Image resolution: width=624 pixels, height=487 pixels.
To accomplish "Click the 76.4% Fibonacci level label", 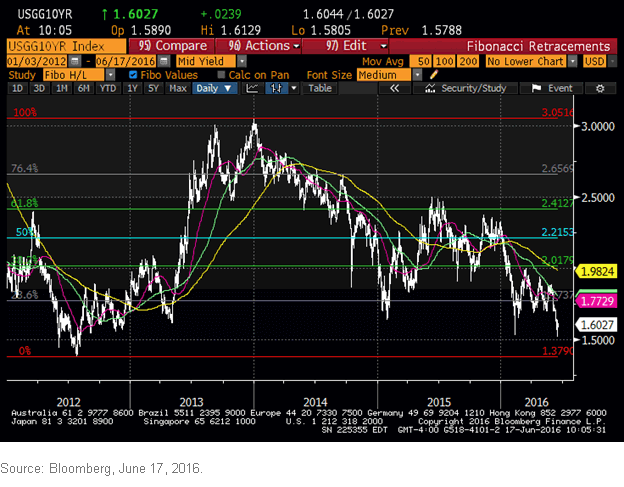I will 25,168.
